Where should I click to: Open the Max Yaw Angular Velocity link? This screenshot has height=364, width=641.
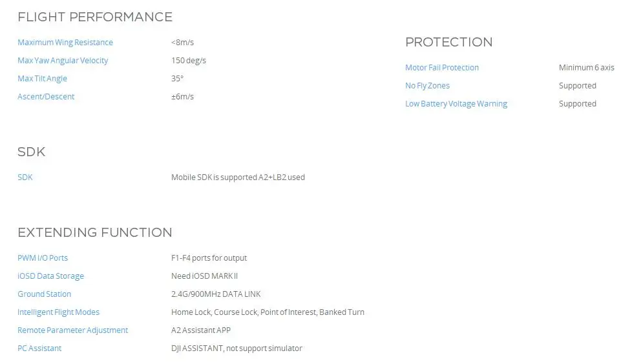pyautogui.click(x=63, y=61)
